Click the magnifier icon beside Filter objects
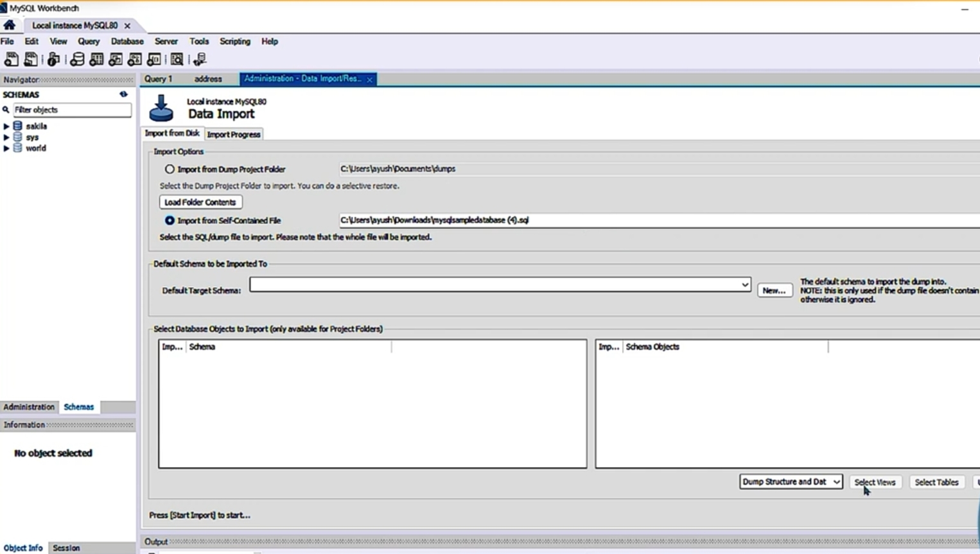The height and width of the screenshot is (554, 980). (x=6, y=110)
